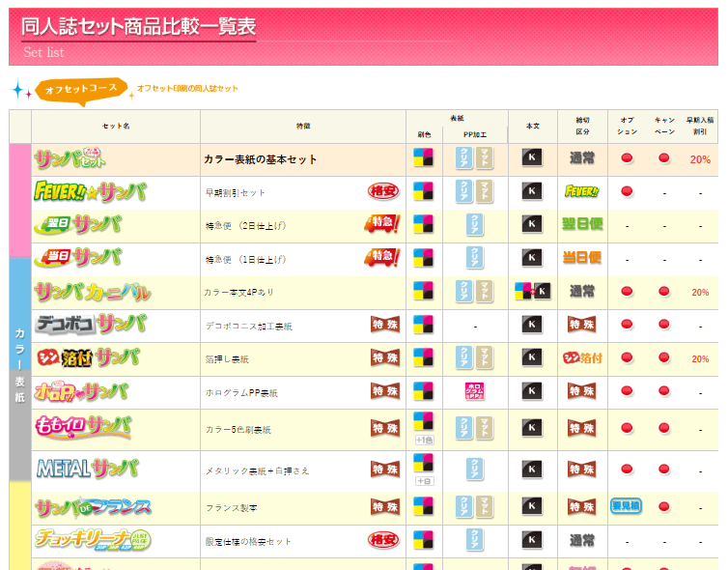Open the FEVER!! サンバ set logo
The image size is (728, 570).
90,191
